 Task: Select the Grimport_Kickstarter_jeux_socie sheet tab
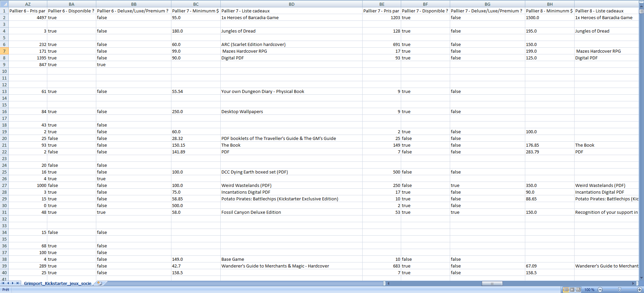[58, 284]
